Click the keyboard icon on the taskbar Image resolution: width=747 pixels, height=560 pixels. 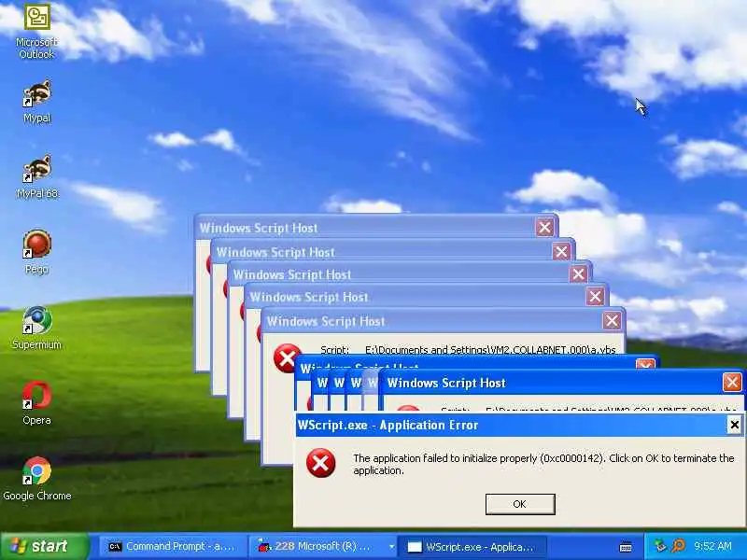point(626,547)
